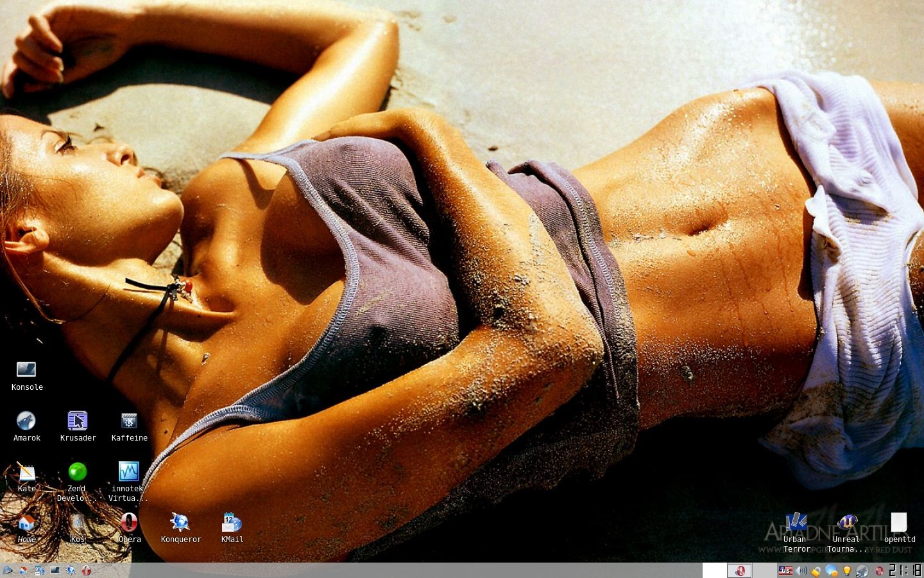Switch to the blank white pager desktop
This screenshot has width=924, height=578.
click(x=714, y=570)
